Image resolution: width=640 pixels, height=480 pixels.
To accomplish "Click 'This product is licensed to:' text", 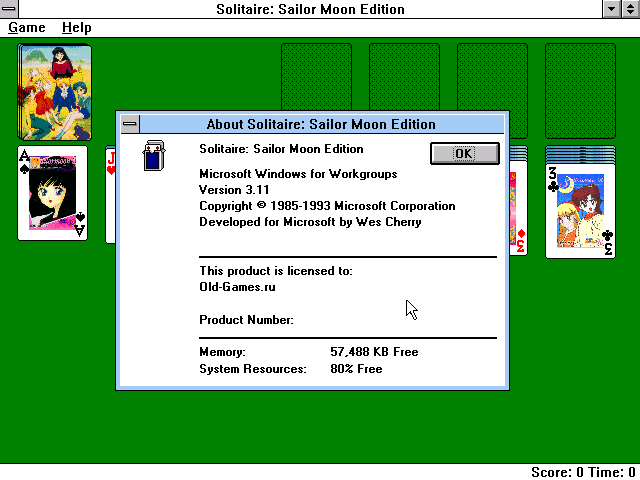I will 276,271.
